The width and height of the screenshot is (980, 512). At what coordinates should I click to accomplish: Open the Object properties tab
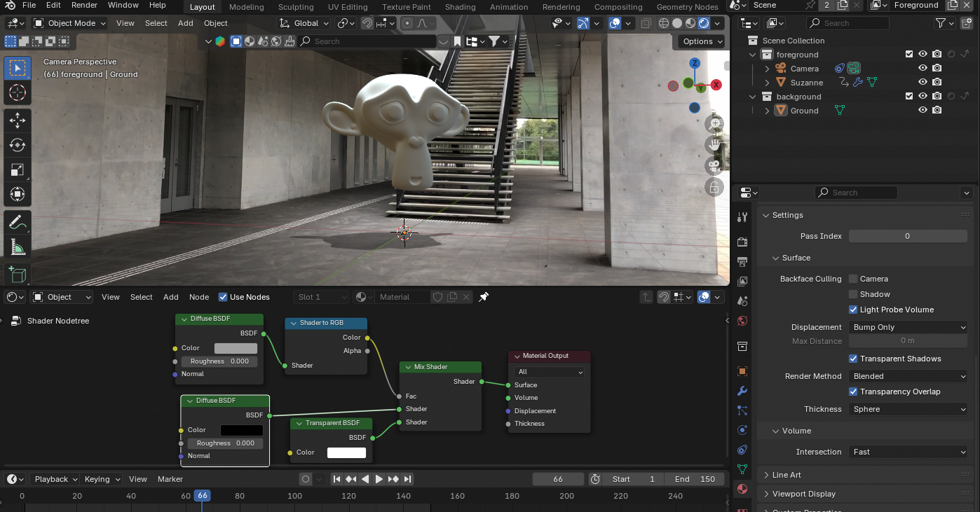(742, 371)
